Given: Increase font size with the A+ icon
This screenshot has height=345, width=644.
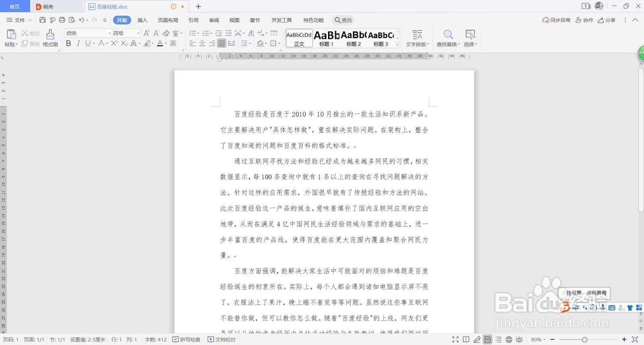Looking at the screenshot, I should tap(147, 33).
